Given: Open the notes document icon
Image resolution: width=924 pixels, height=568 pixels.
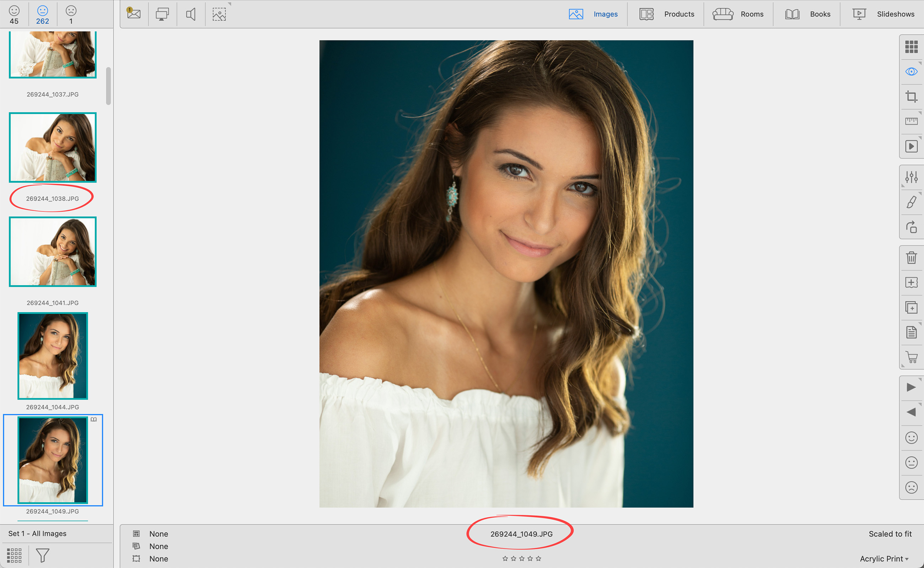Looking at the screenshot, I should click(x=911, y=332).
